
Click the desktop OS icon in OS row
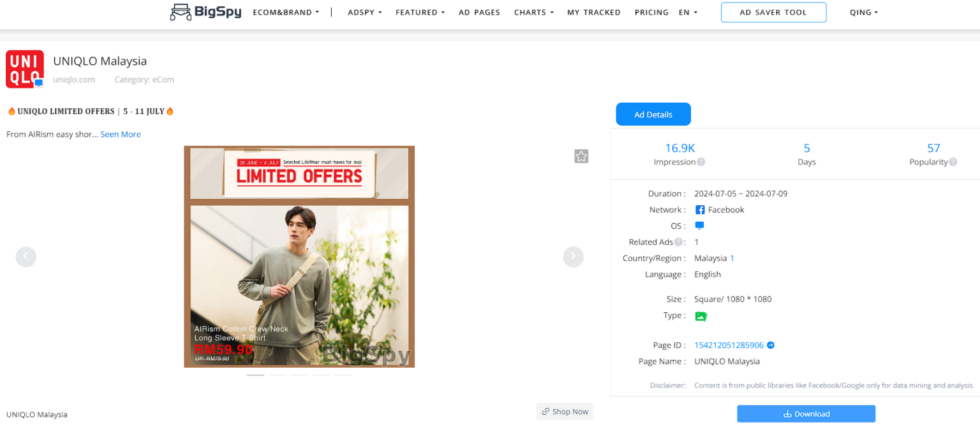click(x=699, y=226)
